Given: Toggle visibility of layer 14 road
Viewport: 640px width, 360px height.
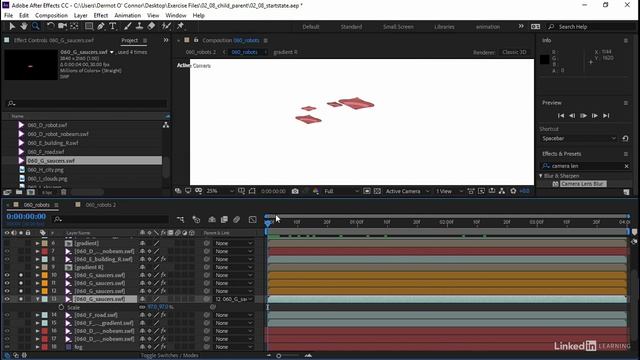Looking at the screenshot, I should (x=7, y=315).
